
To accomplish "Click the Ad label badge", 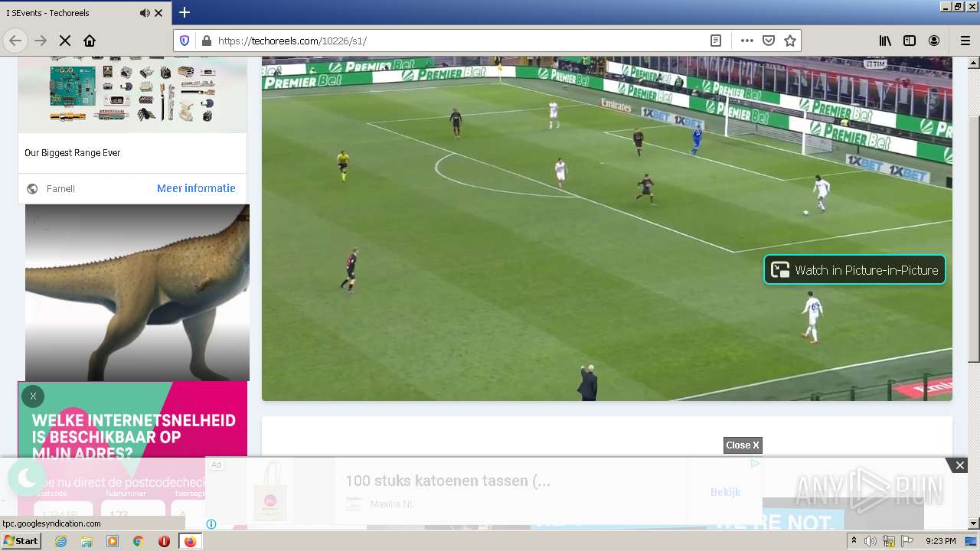I will tap(216, 465).
